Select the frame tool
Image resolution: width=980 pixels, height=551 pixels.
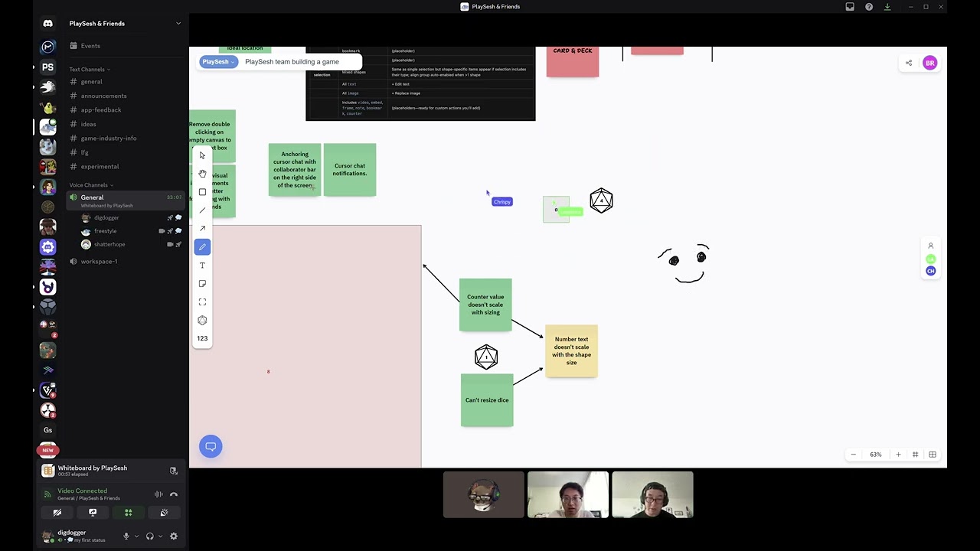(x=202, y=302)
